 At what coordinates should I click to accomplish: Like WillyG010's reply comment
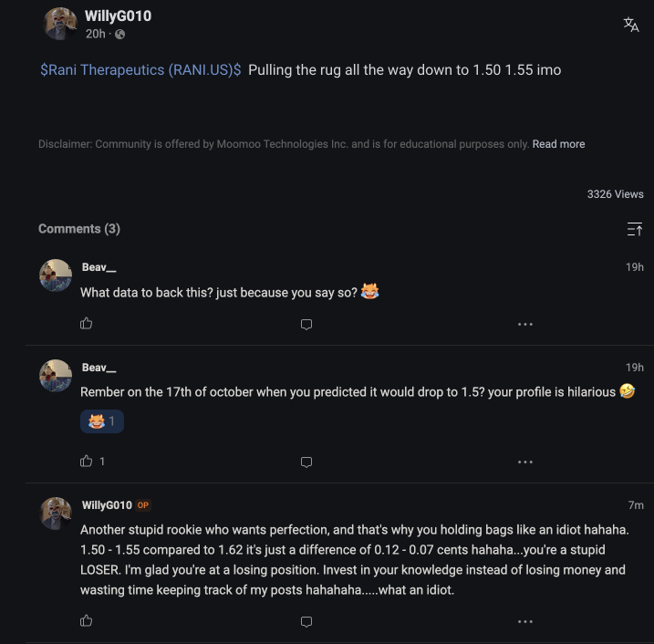point(87,621)
